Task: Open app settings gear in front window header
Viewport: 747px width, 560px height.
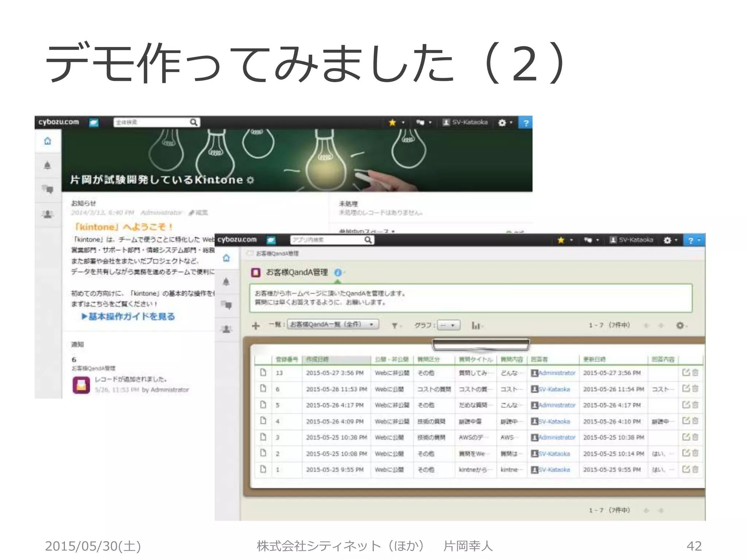Action: [x=667, y=240]
